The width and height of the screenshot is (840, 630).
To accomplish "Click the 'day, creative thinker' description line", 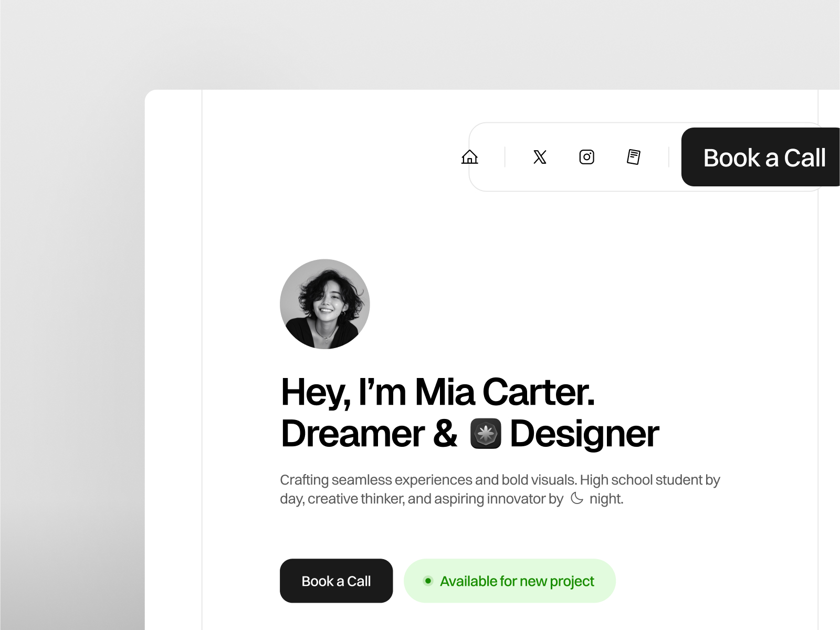I will (451, 499).
